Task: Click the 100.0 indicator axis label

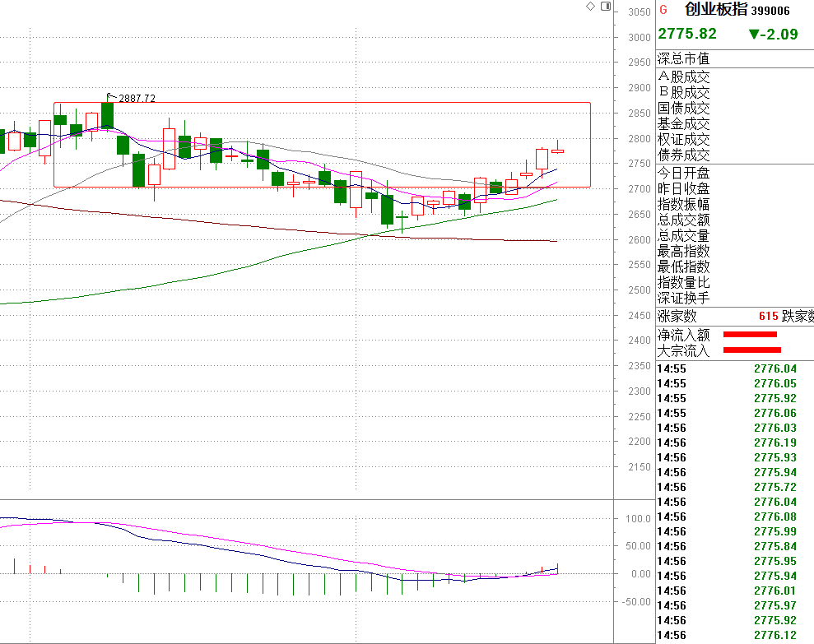Action: (x=638, y=518)
